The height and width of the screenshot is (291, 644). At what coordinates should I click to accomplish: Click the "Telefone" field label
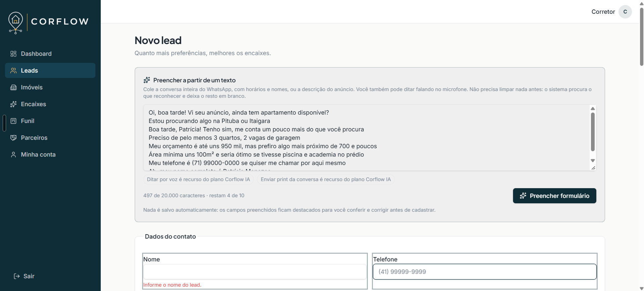(x=385, y=259)
